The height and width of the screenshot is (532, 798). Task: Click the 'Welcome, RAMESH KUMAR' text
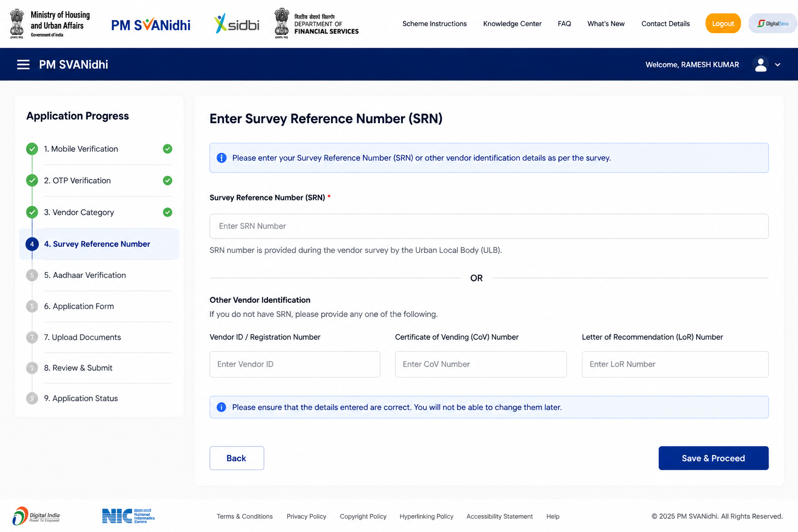[692, 65]
